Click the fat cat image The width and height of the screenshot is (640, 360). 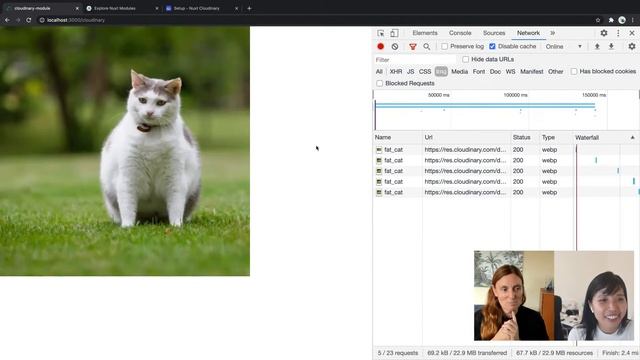click(125, 151)
